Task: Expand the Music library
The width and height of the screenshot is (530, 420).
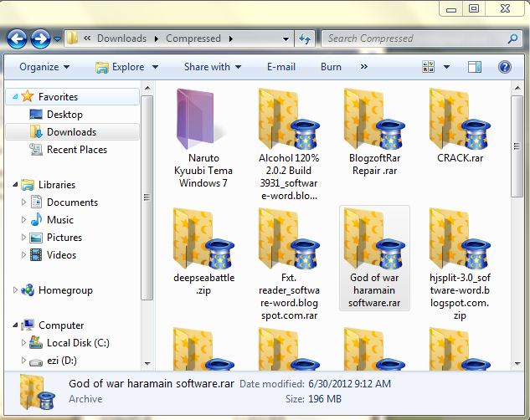Action: tap(23, 220)
